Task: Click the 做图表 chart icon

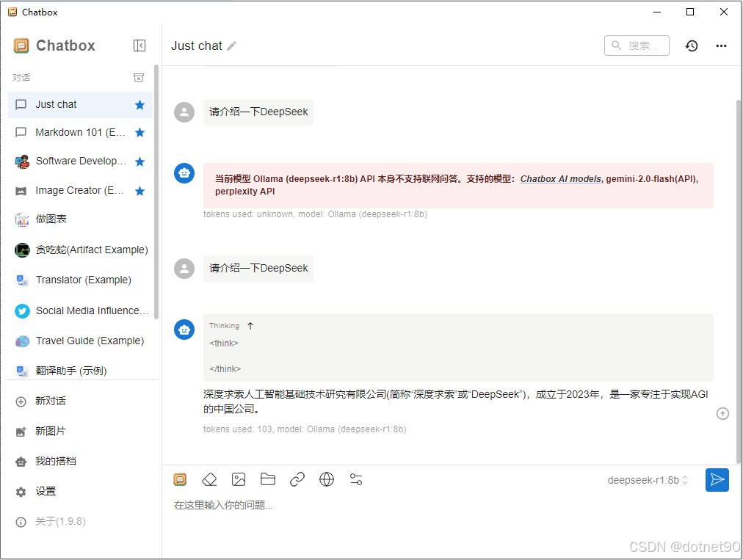Action: 22,220
